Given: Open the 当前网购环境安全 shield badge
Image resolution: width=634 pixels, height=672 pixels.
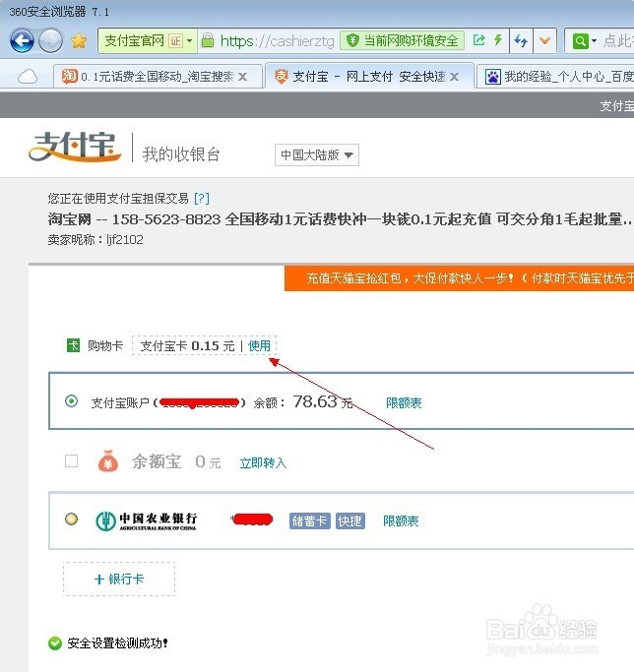Looking at the screenshot, I should tap(403, 40).
